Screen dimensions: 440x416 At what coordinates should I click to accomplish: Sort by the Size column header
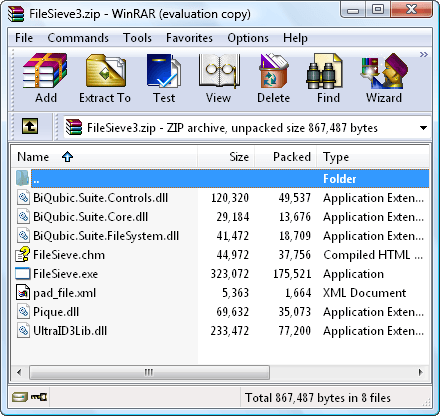pyautogui.click(x=226, y=157)
